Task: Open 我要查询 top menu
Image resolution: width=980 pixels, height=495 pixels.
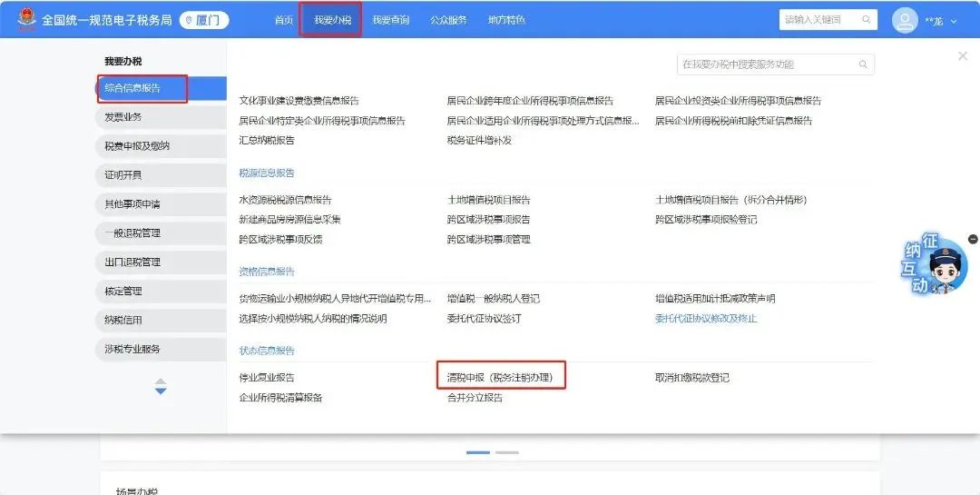Action: pyautogui.click(x=390, y=20)
